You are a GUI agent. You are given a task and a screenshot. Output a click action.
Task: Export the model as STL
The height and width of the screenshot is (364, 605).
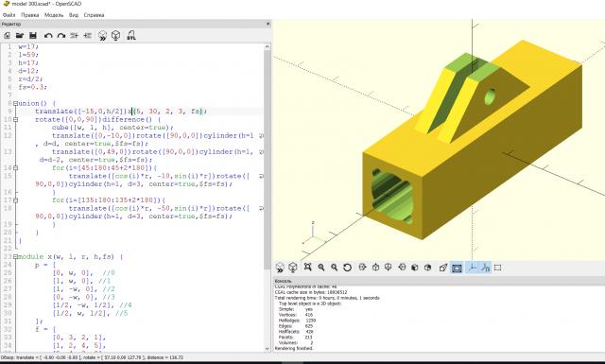tap(131, 36)
